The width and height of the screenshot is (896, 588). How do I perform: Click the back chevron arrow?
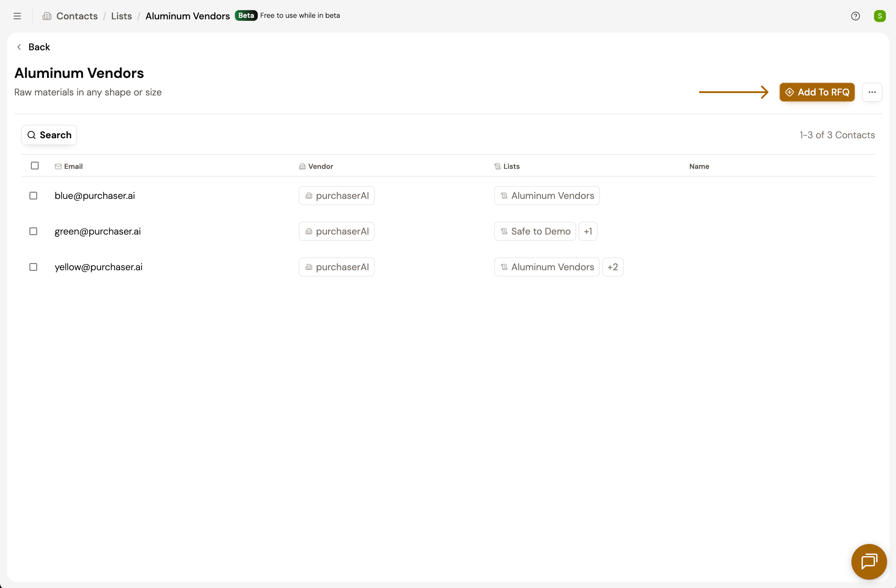(x=19, y=47)
